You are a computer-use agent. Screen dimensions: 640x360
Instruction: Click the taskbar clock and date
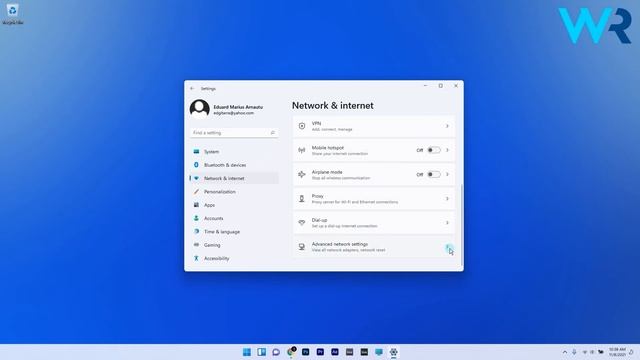click(617, 352)
